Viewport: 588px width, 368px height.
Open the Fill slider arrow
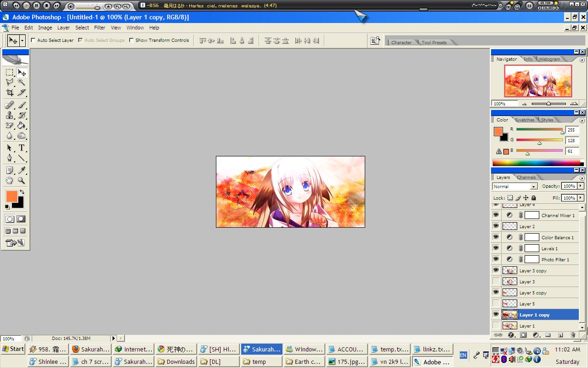pos(581,197)
